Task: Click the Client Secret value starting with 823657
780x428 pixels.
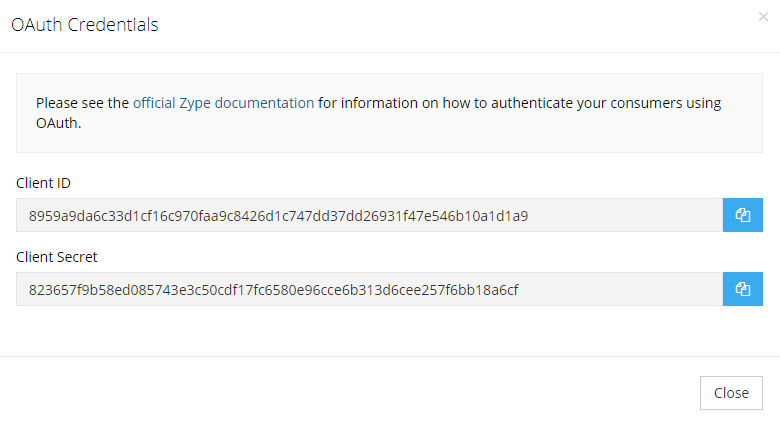Action: click(x=273, y=290)
